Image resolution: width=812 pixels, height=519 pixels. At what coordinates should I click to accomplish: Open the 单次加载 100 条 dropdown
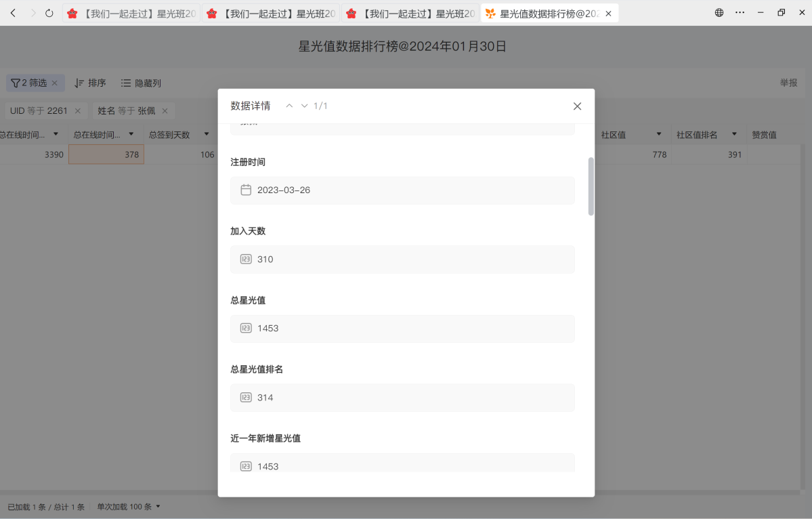tap(129, 507)
